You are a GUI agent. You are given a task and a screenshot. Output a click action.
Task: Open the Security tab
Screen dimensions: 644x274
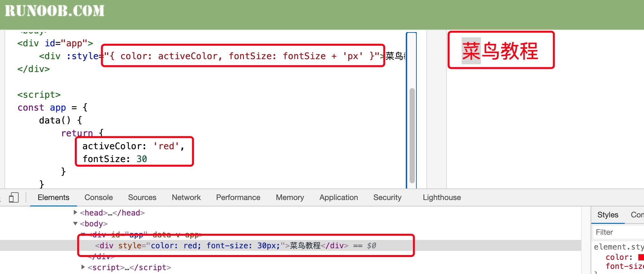click(x=387, y=197)
